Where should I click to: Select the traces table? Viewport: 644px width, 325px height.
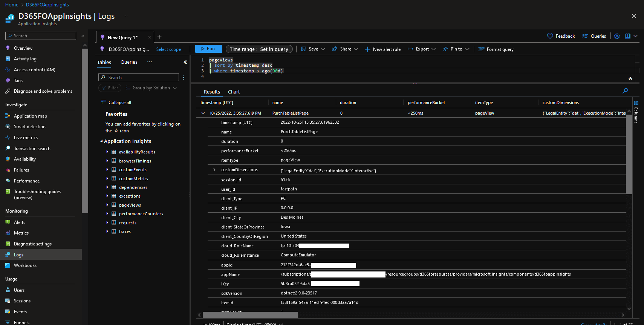125,231
